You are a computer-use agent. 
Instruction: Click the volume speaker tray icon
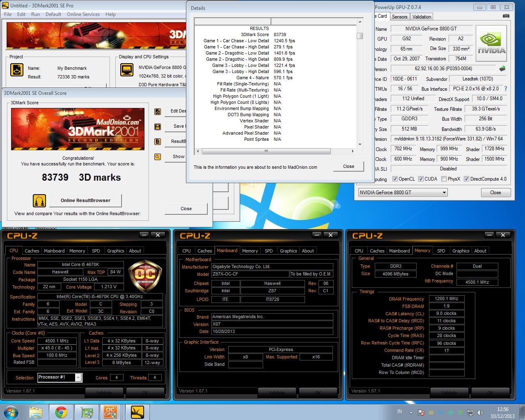pyautogui.click(x=480, y=412)
